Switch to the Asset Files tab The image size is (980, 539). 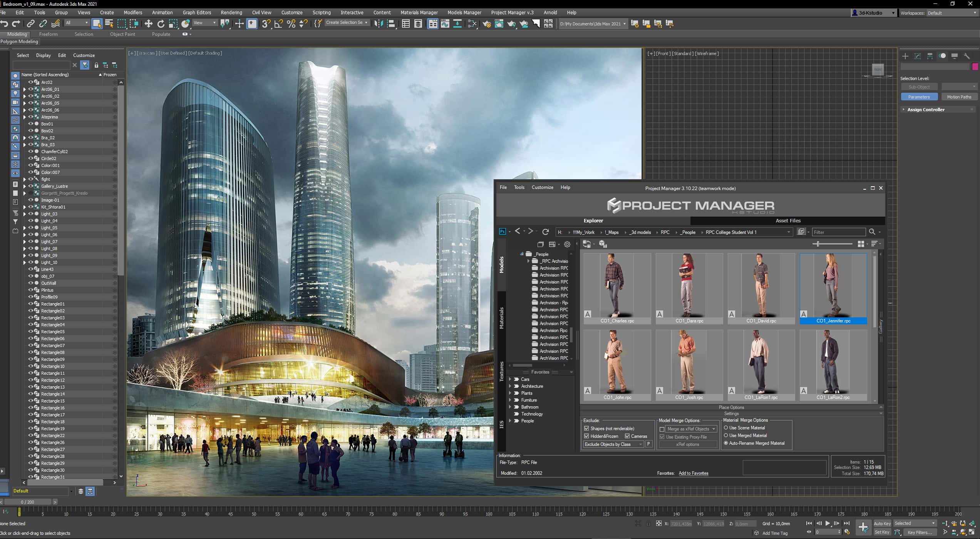pos(787,220)
